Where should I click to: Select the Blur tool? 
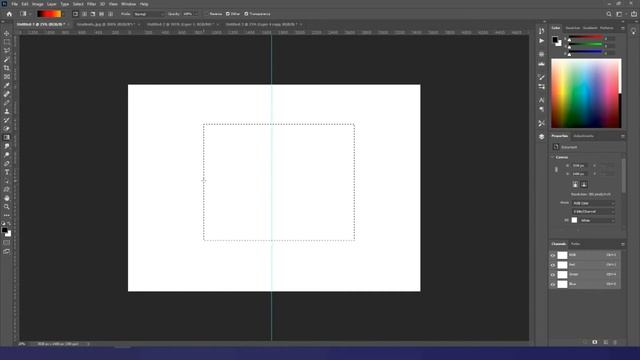click(7, 146)
